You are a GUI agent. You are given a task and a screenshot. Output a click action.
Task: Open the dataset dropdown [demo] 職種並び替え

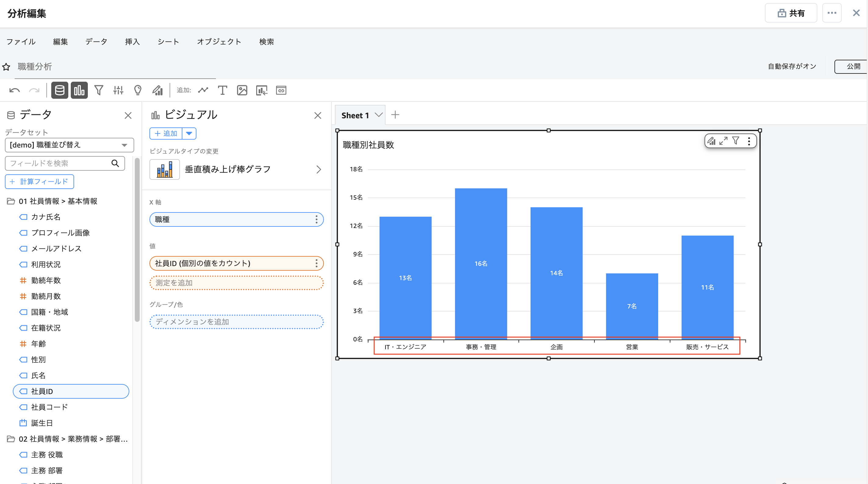69,145
